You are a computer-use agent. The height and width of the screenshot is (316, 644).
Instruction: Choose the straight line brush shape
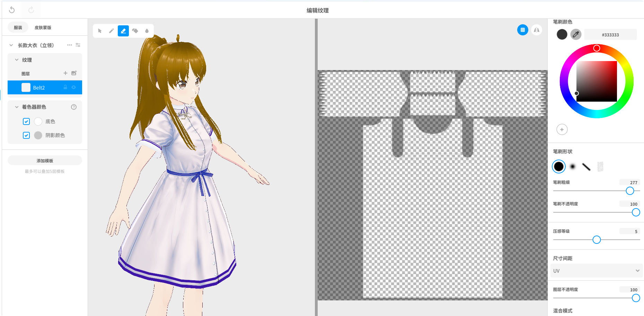click(x=586, y=166)
